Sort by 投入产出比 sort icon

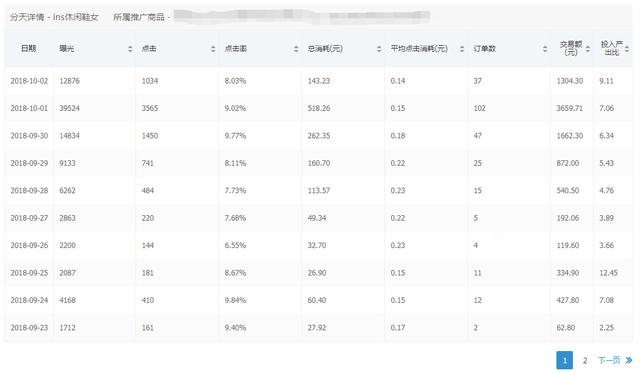coord(627,49)
